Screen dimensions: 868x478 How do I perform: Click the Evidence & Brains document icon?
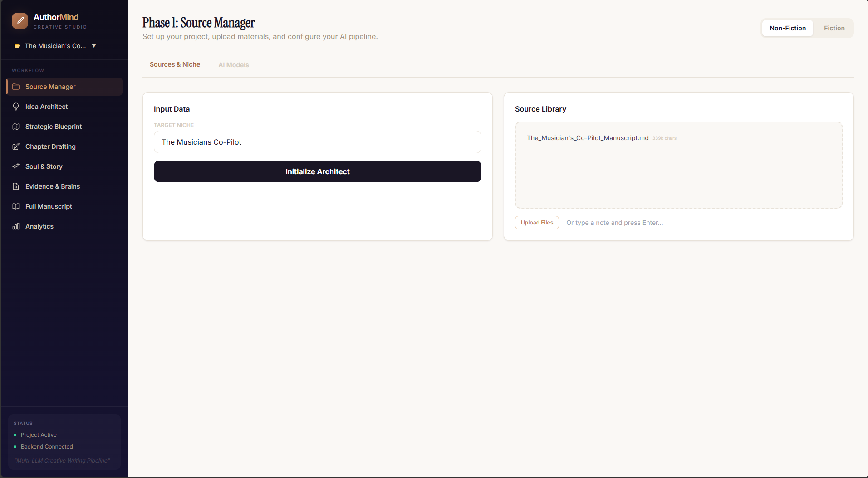click(x=16, y=186)
